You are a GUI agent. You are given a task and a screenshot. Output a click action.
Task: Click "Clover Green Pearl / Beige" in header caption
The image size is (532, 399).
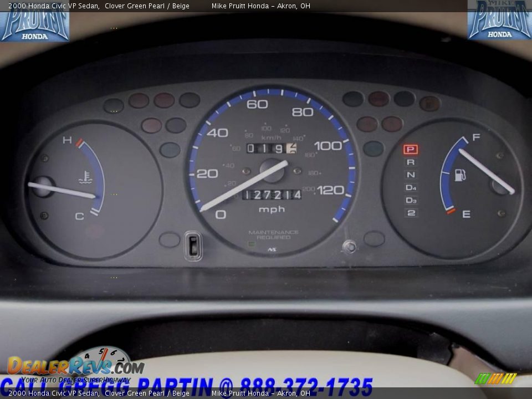(x=147, y=6)
